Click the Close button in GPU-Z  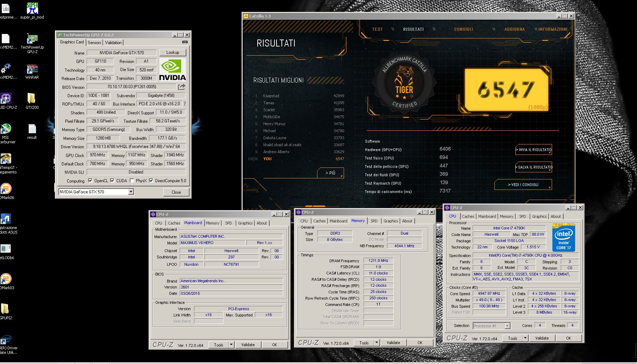[x=176, y=192]
